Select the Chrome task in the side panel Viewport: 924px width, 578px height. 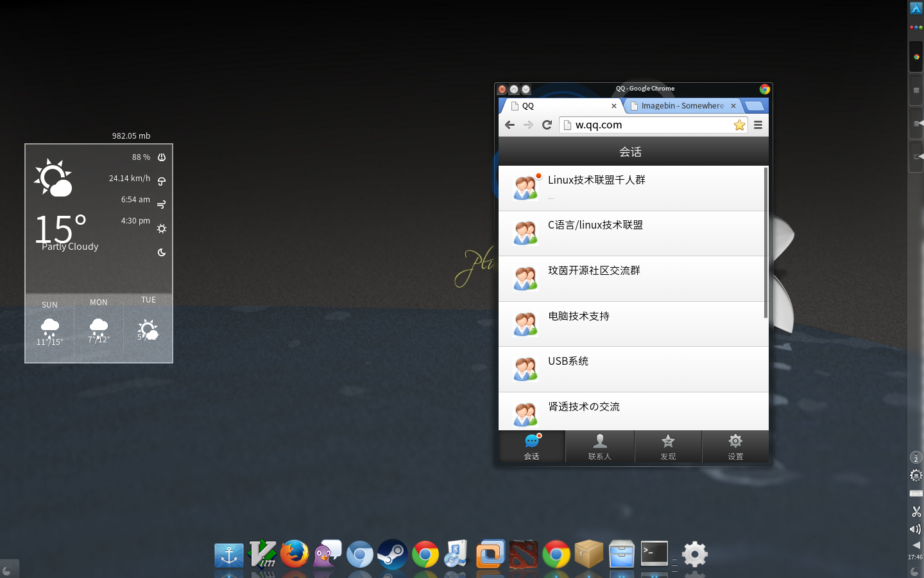(x=916, y=57)
